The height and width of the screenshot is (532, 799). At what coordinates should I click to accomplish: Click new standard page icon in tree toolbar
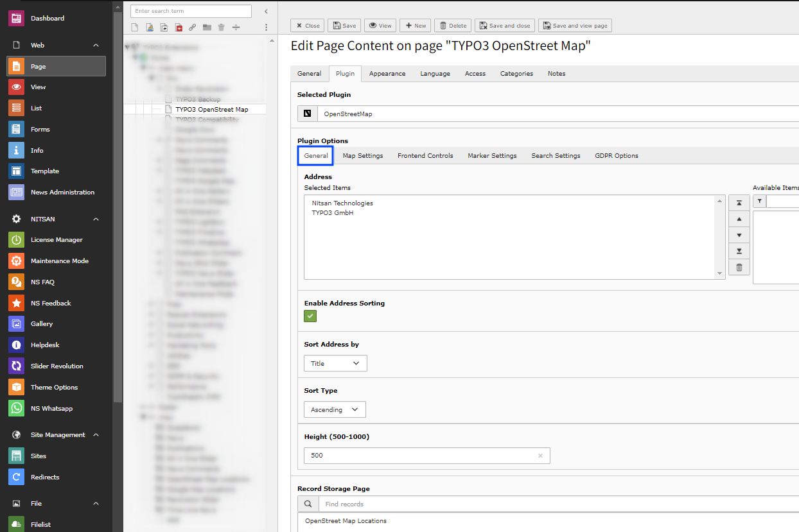[135, 28]
